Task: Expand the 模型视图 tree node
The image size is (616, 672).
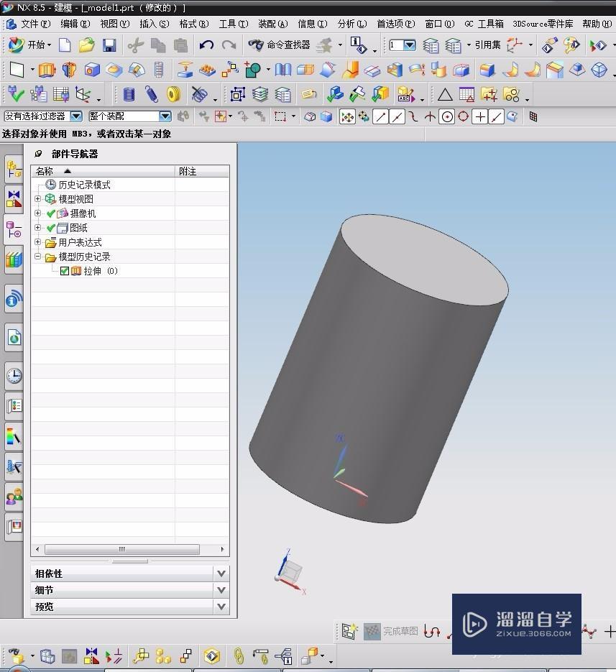Action: [37, 199]
